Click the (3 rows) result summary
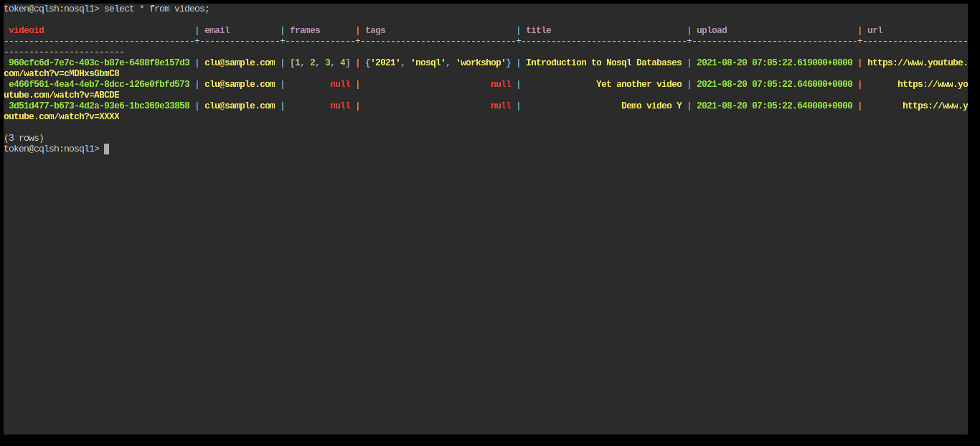980x446 pixels. 24,137
